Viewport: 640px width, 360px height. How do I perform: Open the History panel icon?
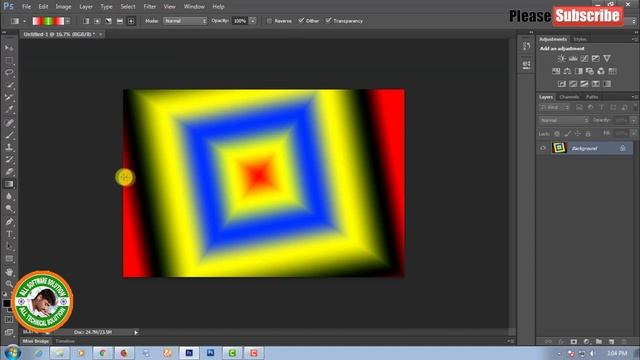tap(527, 46)
